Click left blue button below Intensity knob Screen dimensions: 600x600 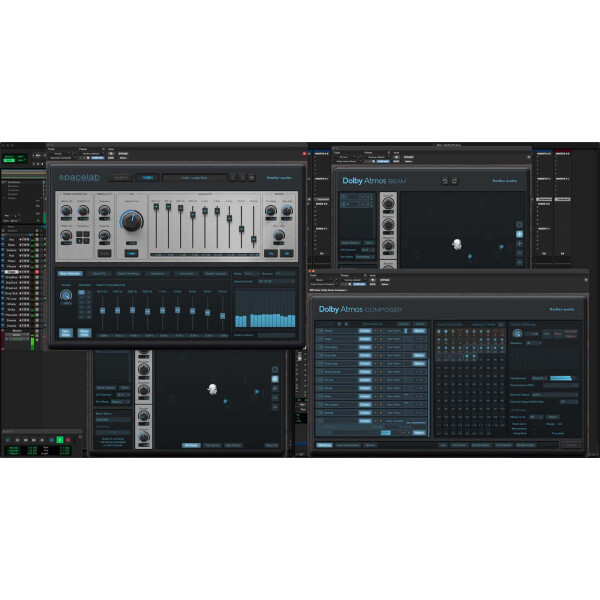click(x=66, y=333)
